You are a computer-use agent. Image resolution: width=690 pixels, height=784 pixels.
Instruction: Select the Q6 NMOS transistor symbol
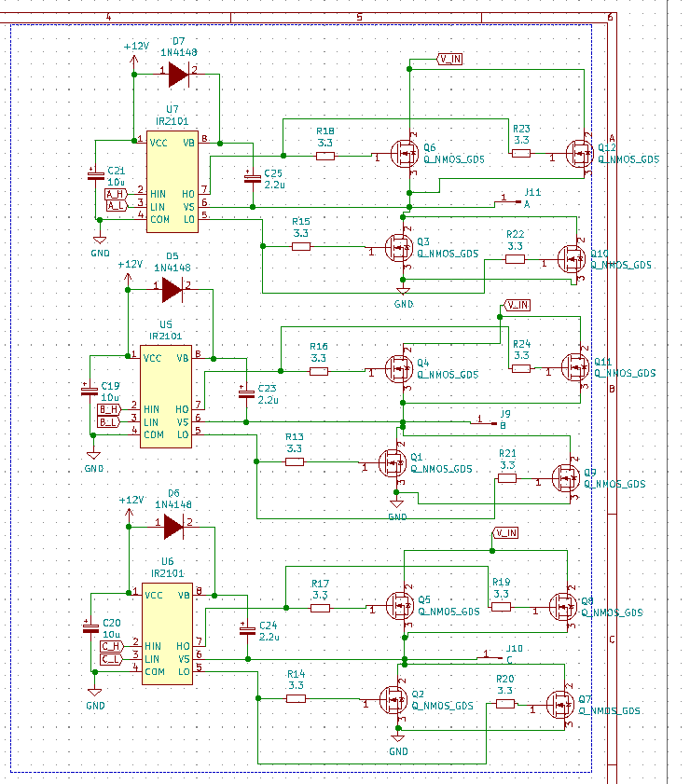(405, 154)
